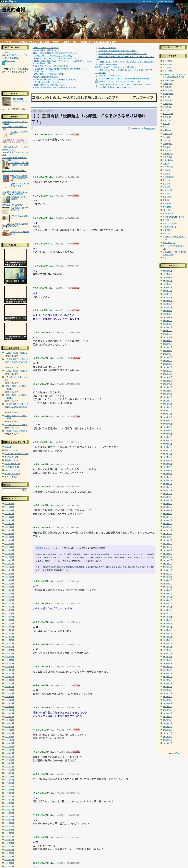The image size is (188, 868).
Task: Open category ローマ (163)
Action: coord(167,68)
